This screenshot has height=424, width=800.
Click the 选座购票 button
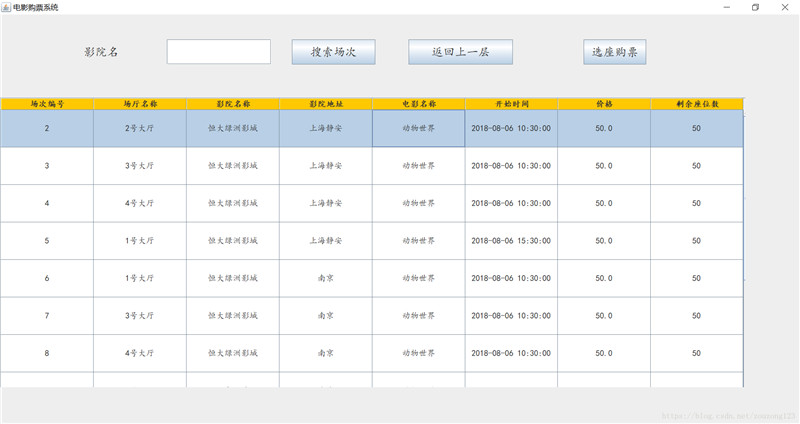point(615,52)
